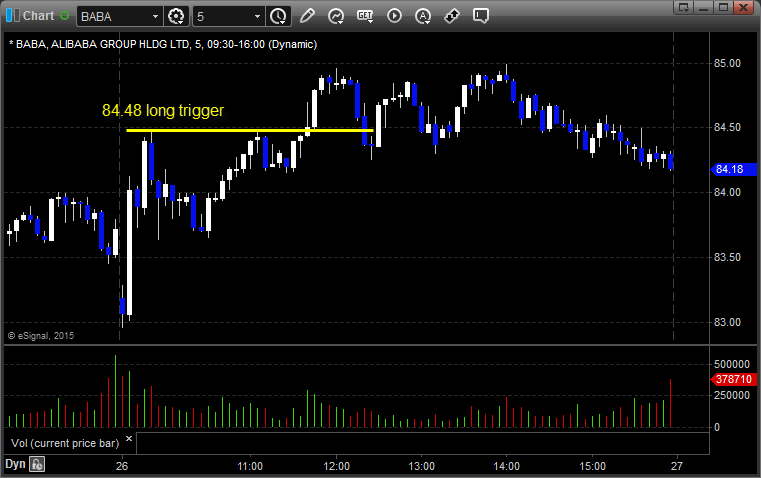Select the yellow long trigger line
The image size is (761, 478).
click(249, 130)
